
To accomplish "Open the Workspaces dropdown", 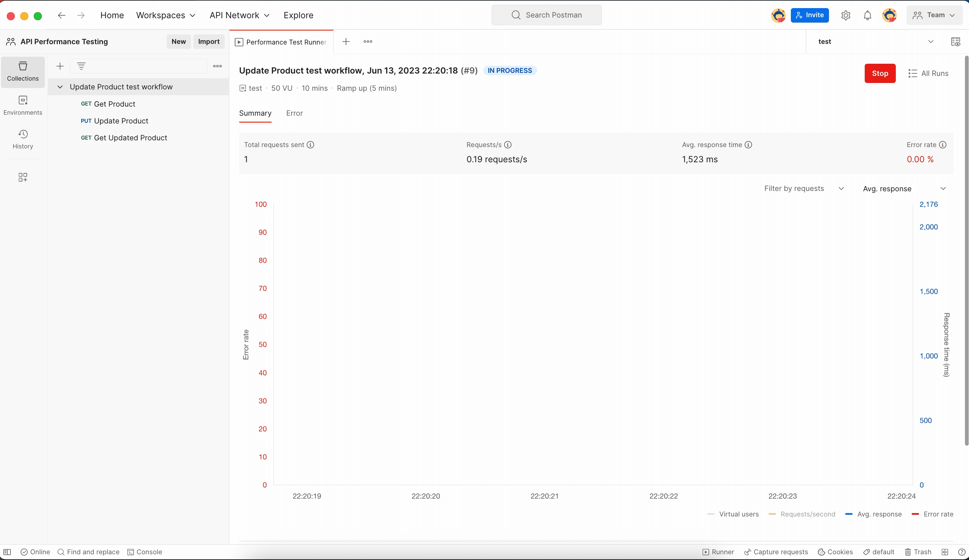I will pyautogui.click(x=166, y=16).
